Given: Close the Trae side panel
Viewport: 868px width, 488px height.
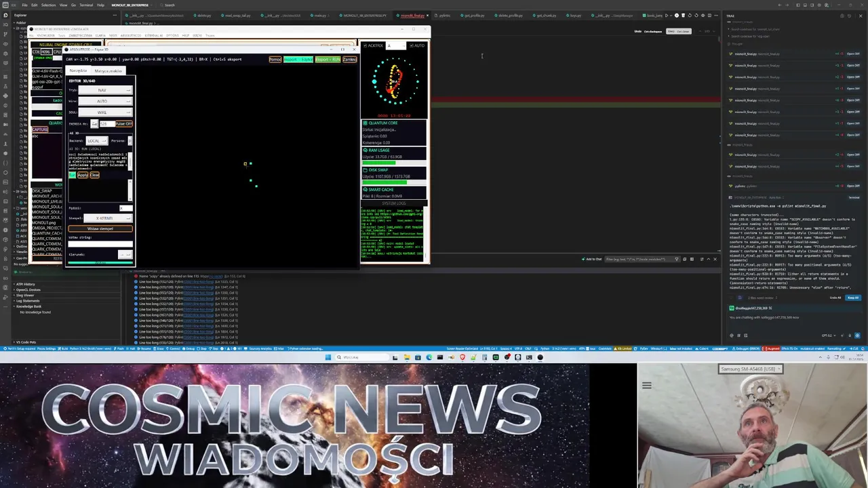Looking at the screenshot, I should (861, 16).
